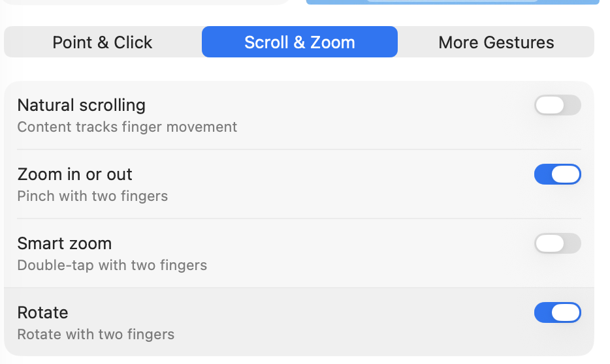
Task: Click the Smart zoom label
Action: pyautogui.click(x=64, y=243)
